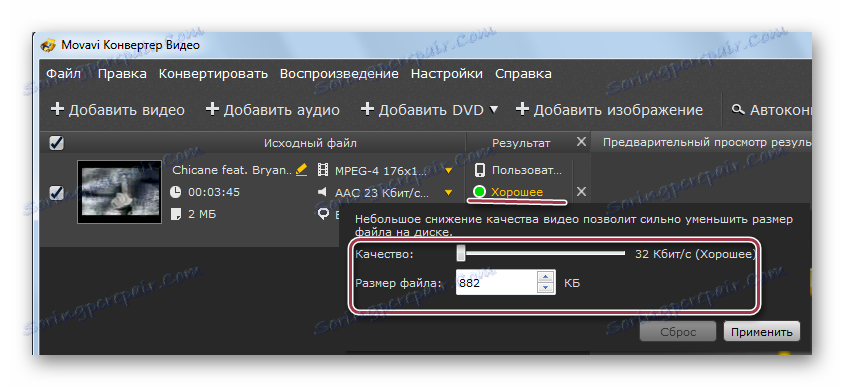Expand the MPEG-4 video stream dropdown

pyautogui.click(x=448, y=171)
